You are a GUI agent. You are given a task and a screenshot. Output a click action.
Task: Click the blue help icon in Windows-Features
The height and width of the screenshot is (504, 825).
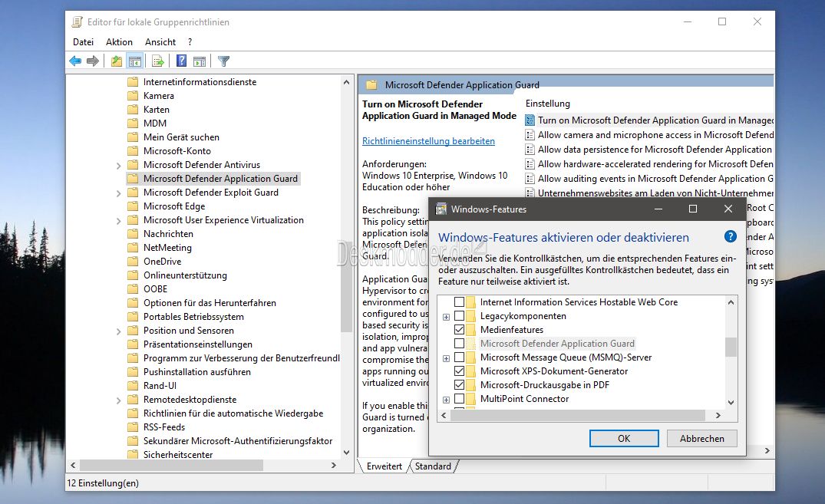click(x=731, y=236)
